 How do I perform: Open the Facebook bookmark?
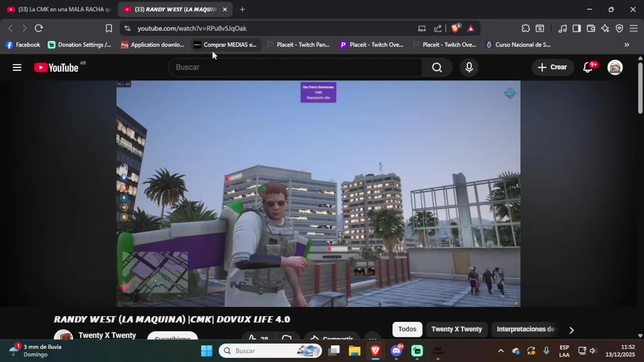23,45
